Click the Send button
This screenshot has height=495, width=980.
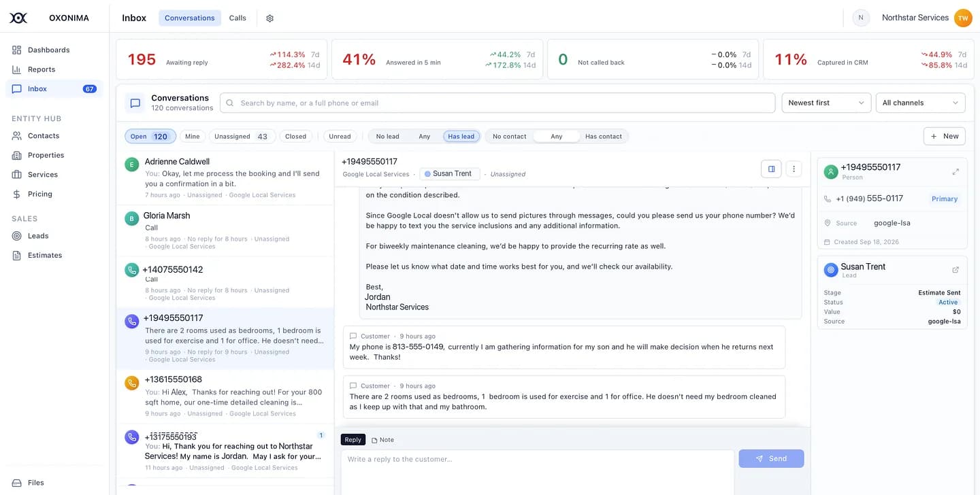pyautogui.click(x=771, y=459)
